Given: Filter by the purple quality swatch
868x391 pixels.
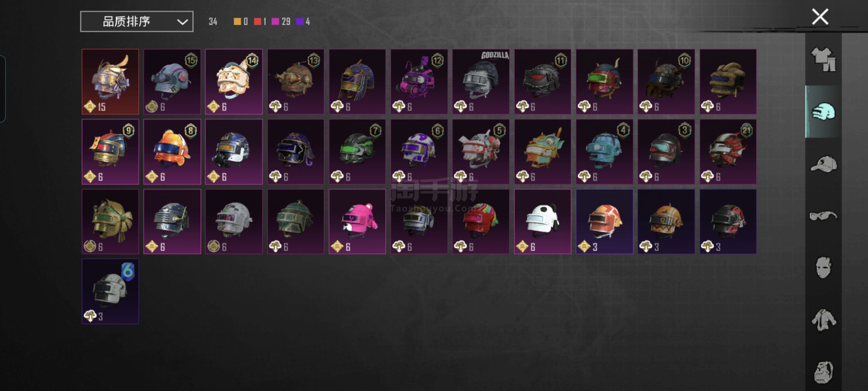Looking at the screenshot, I should click(300, 22).
